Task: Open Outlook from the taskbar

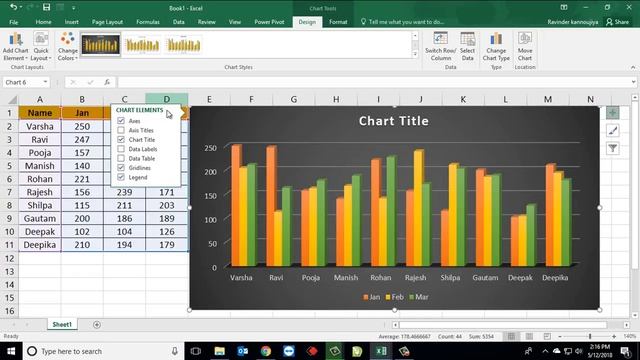Action: pyautogui.click(x=243, y=351)
